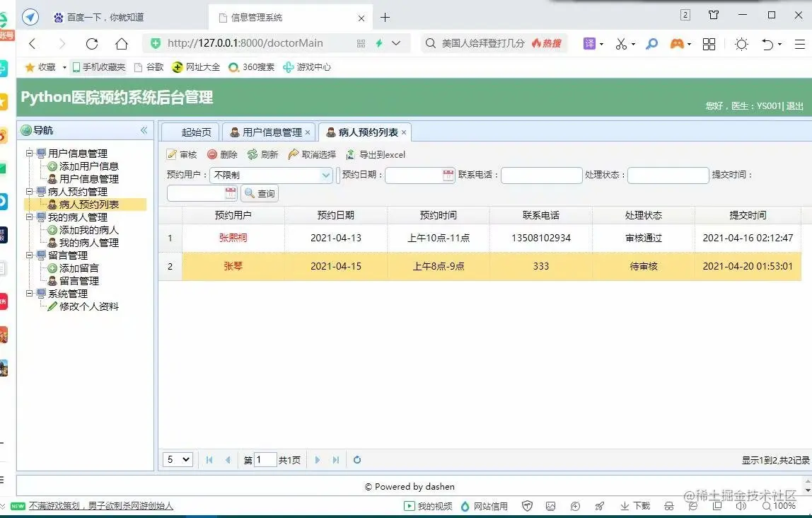Viewport: 812px width, 518px height.
Task: Click the 下载 downloads status bar item
Action: (x=635, y=506)
